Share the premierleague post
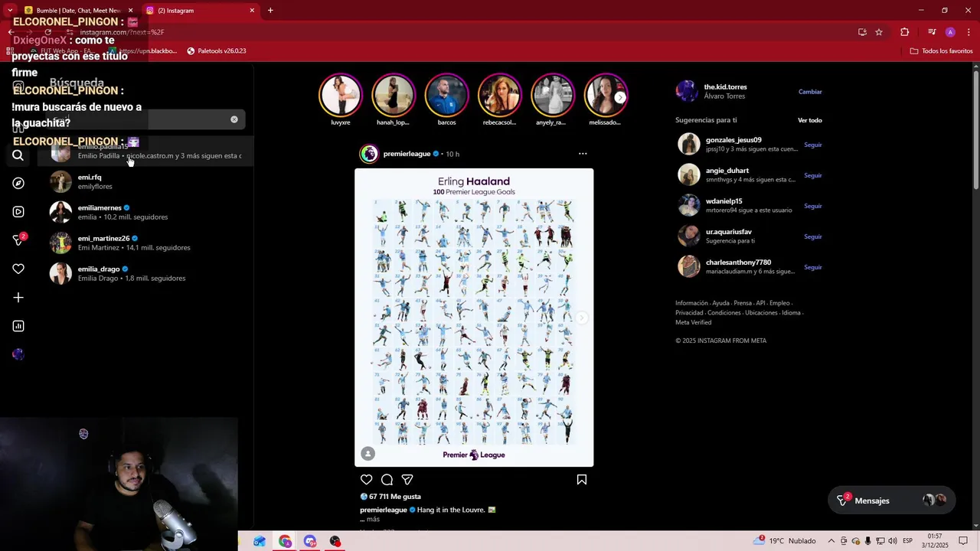The width and height of the screenshot is (980, 551). pos(407,480)
